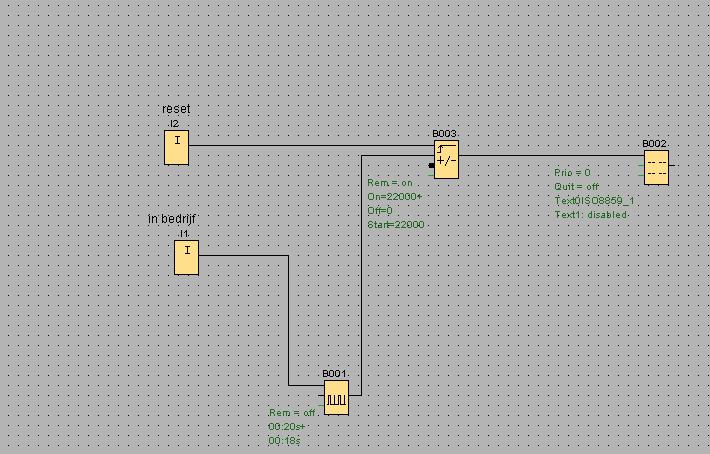The height and width of the screenshot is (454, 710).
Task: Click the "Rem = off" parameter of B001
Action: pos(292,413)
